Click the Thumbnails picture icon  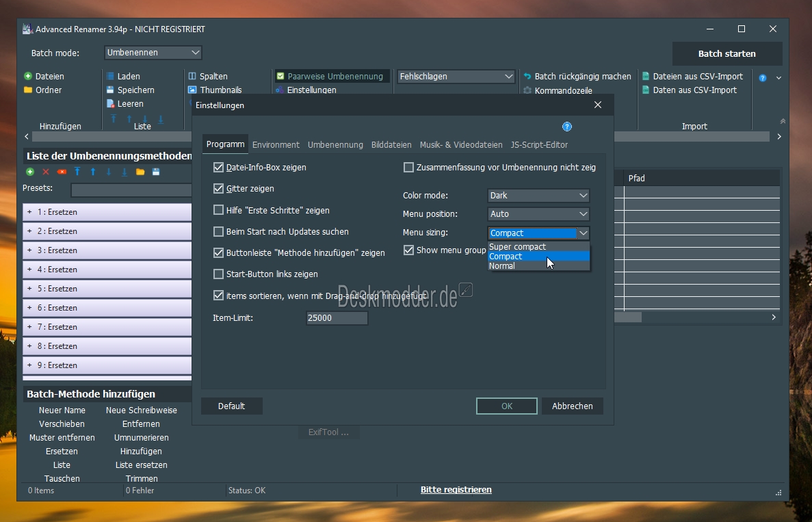pos(192,90)
